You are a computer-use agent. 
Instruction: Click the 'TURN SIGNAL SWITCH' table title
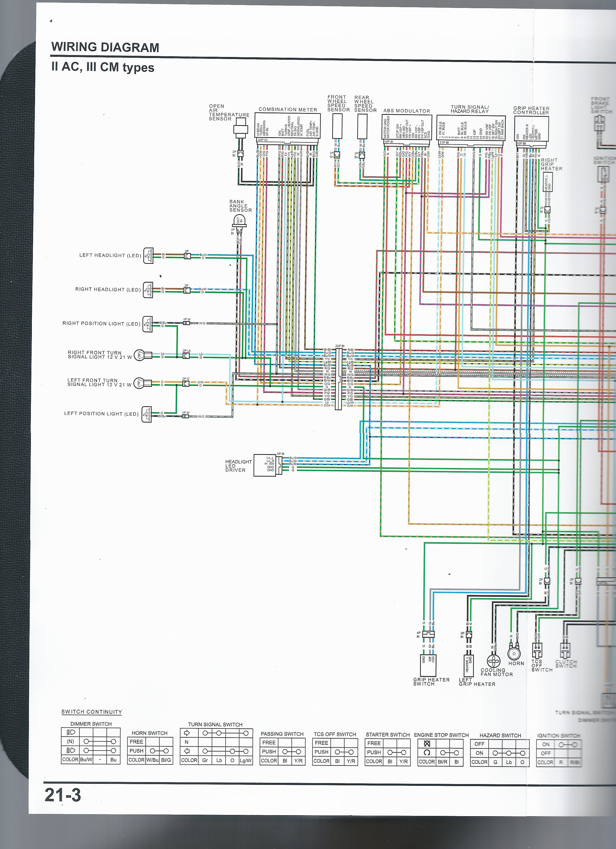click(x=215, y=724)
